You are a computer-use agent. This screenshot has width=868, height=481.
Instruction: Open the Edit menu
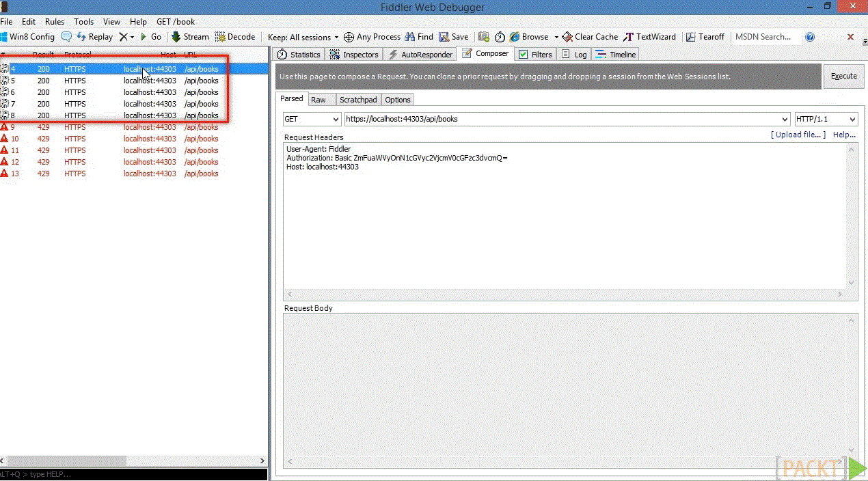point(29,22)
